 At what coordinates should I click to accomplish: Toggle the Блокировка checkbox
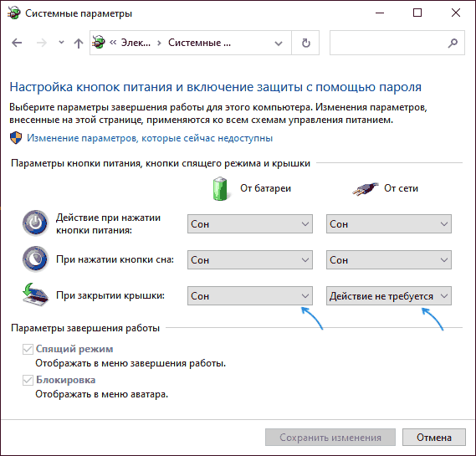[x=28, y=380]
